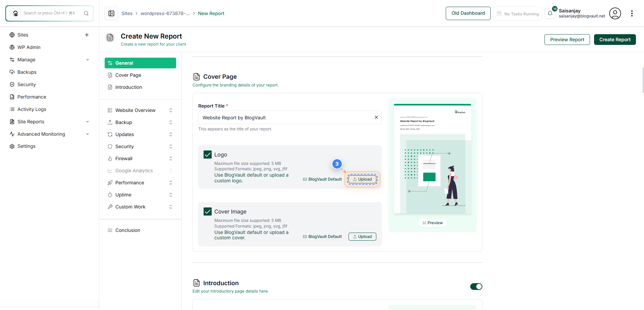Open the account profile icon

615,13
